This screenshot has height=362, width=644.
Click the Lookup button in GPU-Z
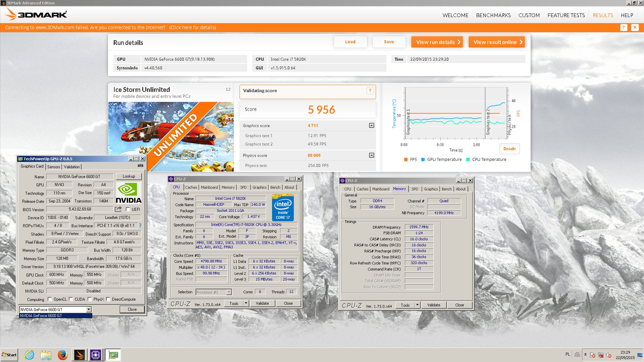(129, 176)
